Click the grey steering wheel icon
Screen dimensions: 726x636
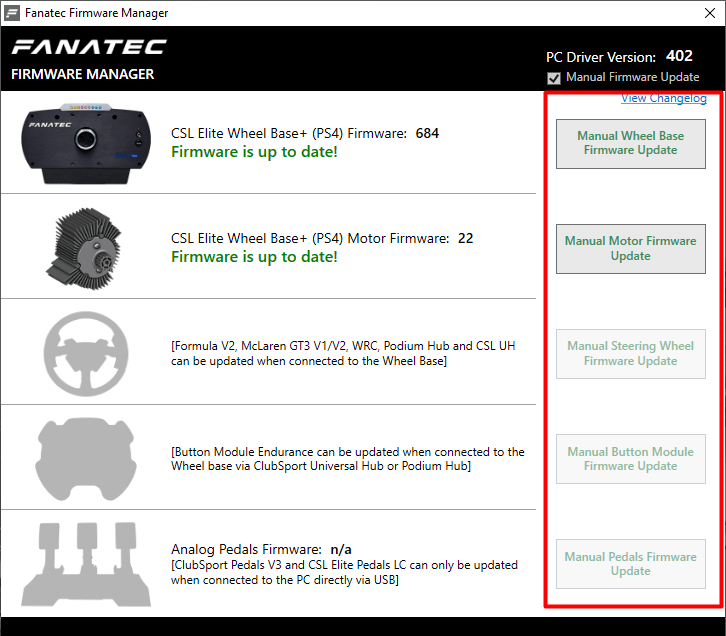coord(86,354)
